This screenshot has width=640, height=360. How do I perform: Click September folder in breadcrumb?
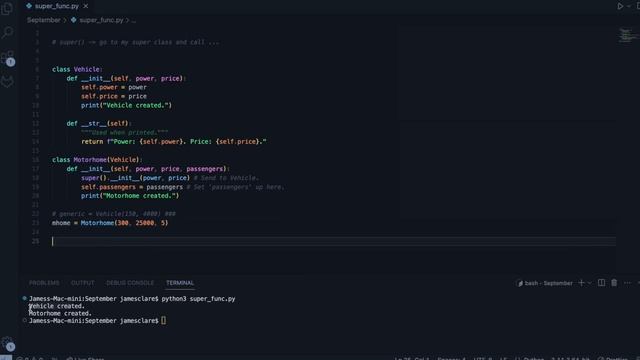44,20
